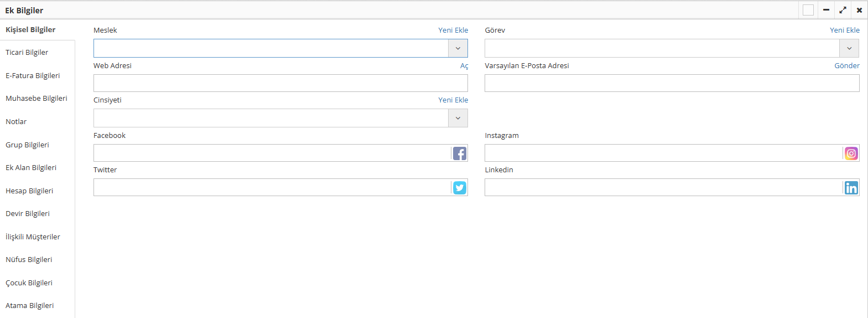868x318 pixels.
Task: Click the Twitter bird icon
Action: (x=459, y=188)
